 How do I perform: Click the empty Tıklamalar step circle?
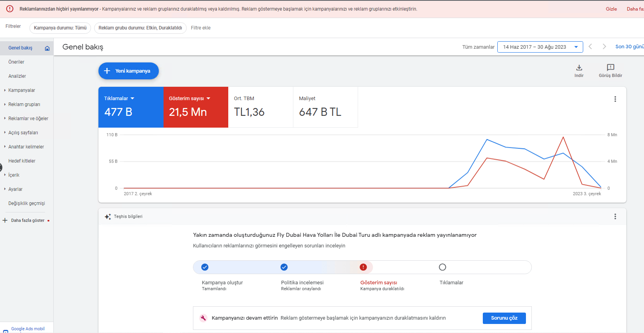[442, 267]
